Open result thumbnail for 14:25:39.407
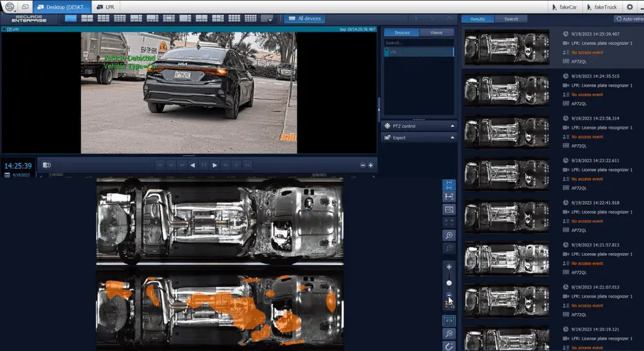This screenshot has width=644, height=351. point(507,48)
